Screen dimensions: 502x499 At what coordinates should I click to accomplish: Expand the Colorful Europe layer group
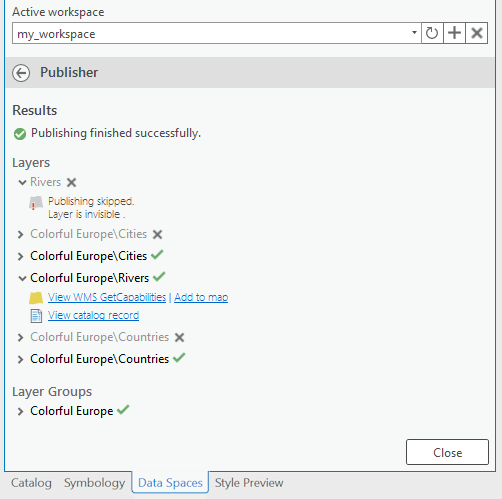click(20, 412)
